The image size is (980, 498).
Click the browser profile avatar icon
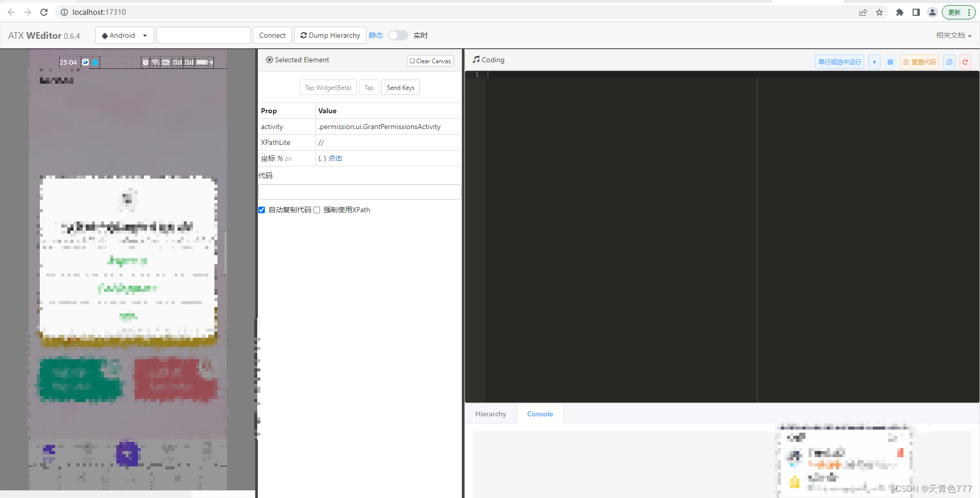tap(933, 12)
